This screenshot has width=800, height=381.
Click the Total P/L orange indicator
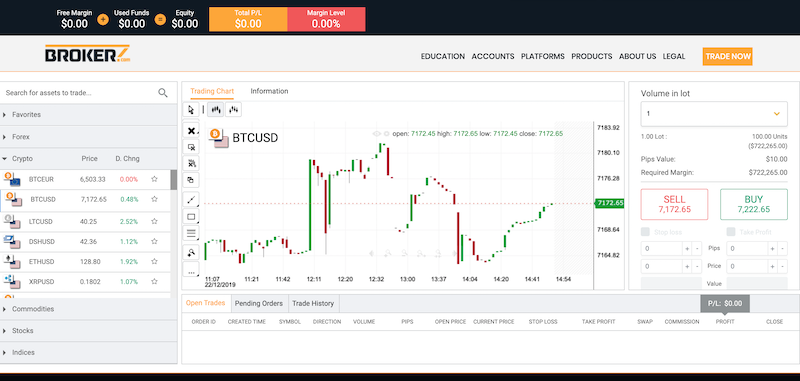click(x=248, y=19)
